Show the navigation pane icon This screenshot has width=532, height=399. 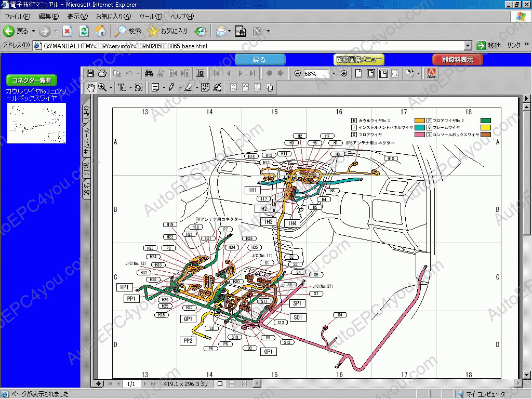(x=200, y=72)
